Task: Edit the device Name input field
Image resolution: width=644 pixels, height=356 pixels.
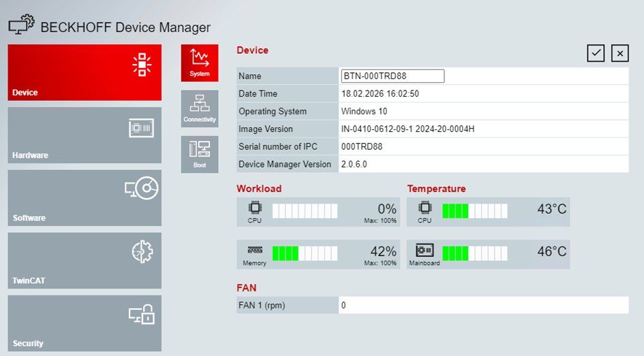Action: (x=393, y=76)
